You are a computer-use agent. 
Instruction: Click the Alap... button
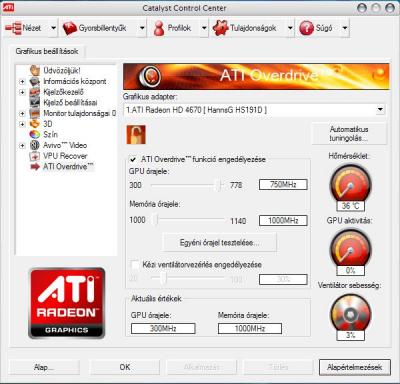[x=44, y=367]
